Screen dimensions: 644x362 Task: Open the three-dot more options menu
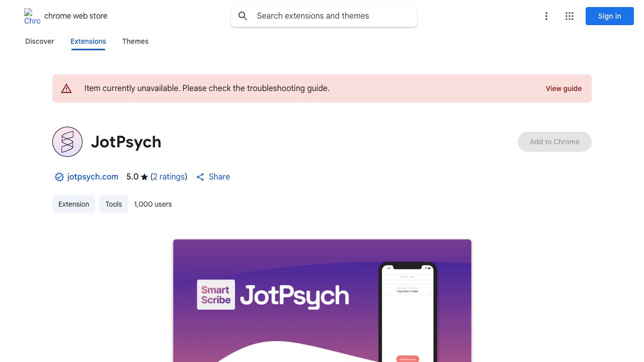click(x=546, y=16)
